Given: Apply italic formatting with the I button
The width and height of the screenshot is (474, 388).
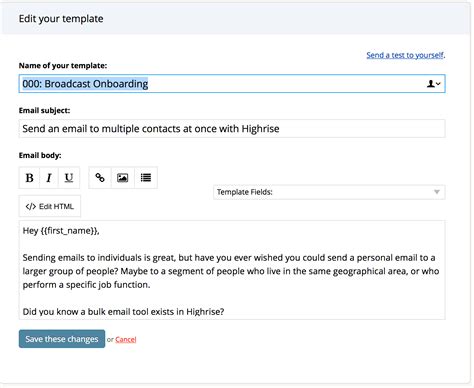Looking at the screenshot, I should pos(49,178).
